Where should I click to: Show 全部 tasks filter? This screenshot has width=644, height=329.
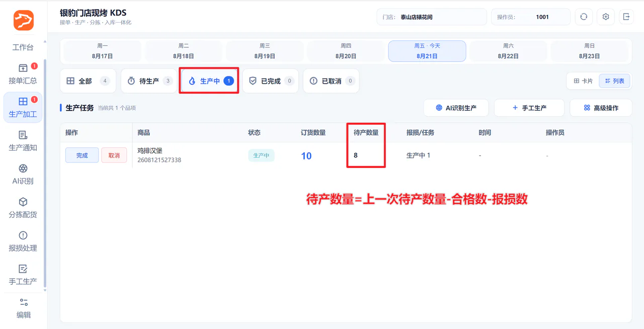click(x=88, y=81)
